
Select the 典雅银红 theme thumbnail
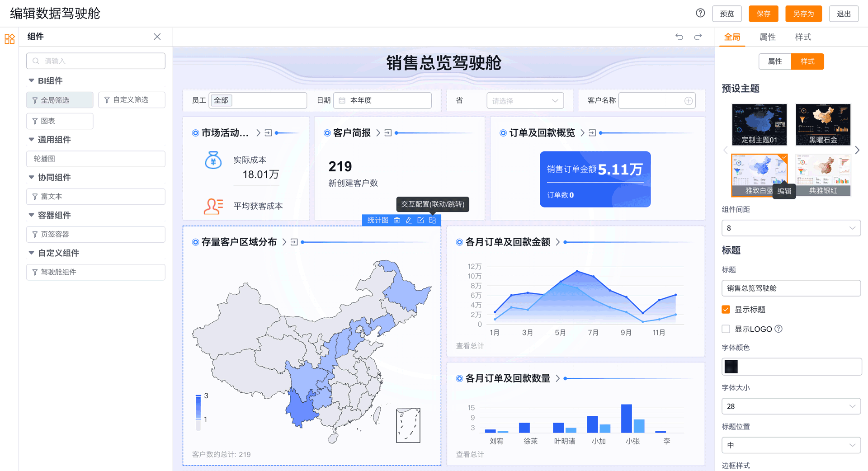click(x=823, y=175)
